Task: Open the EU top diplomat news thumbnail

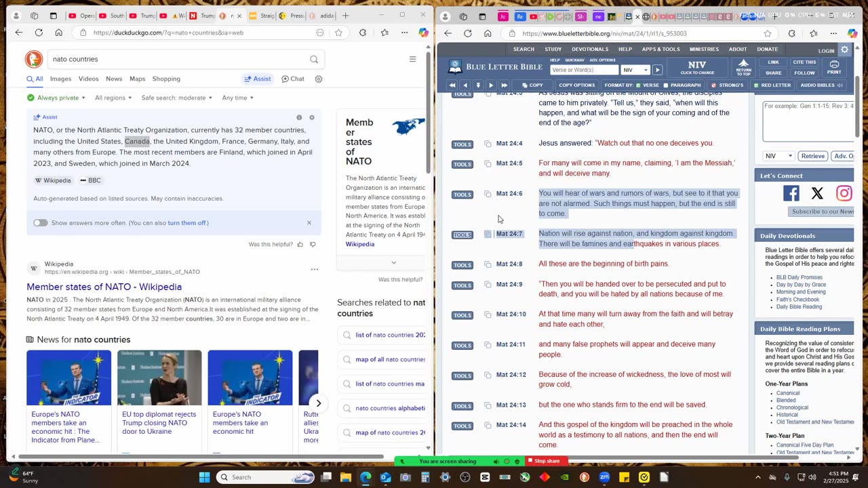Action: 159,378
